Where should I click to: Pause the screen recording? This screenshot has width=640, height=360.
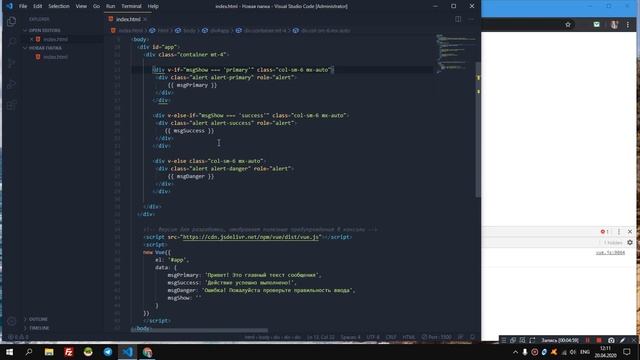(x=588, y=340)
